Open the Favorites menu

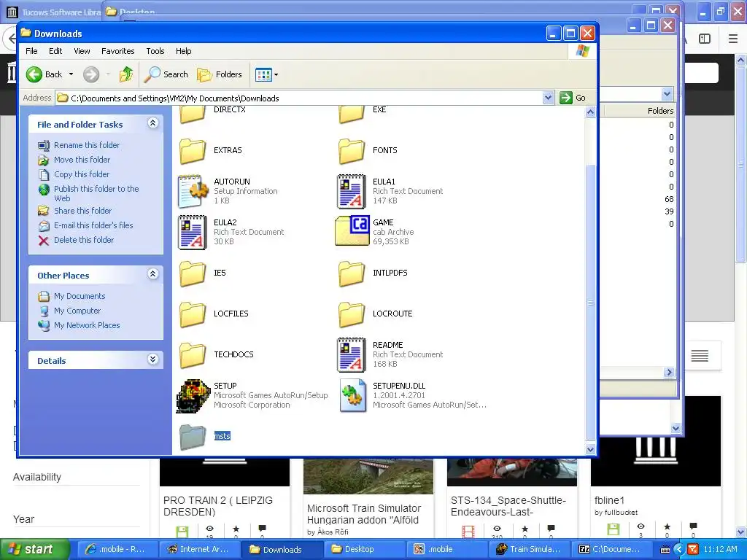pos(117,51)
